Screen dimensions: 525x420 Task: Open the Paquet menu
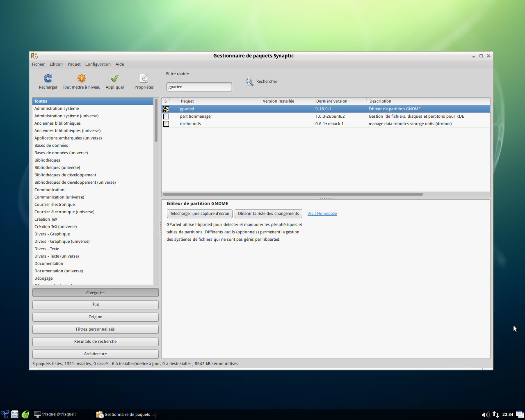point(74,64)
